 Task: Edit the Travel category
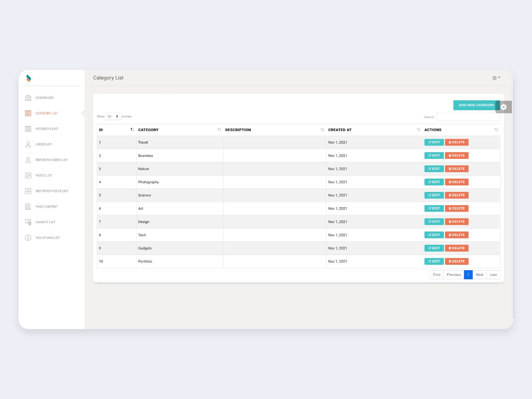[x=434, y=142]
